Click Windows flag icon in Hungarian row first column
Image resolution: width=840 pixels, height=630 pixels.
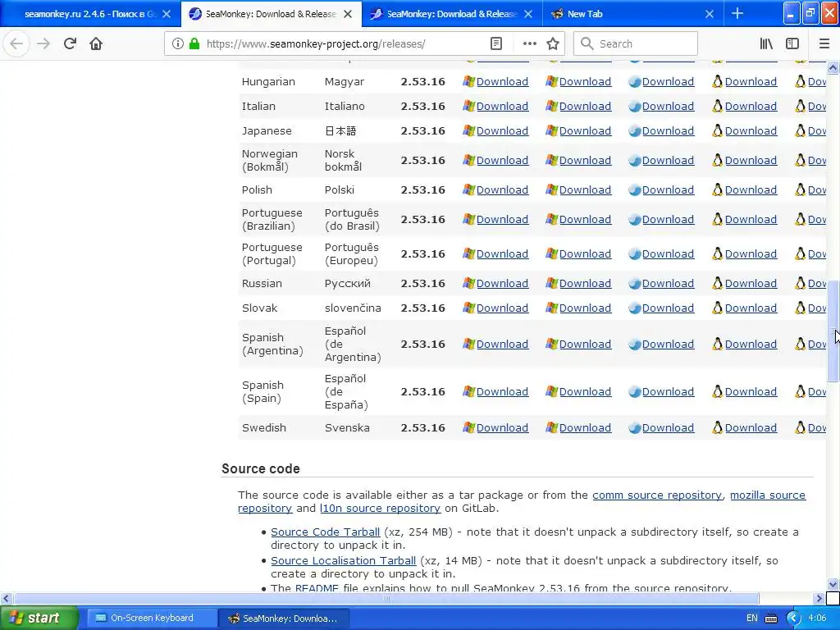click(468, 81)
